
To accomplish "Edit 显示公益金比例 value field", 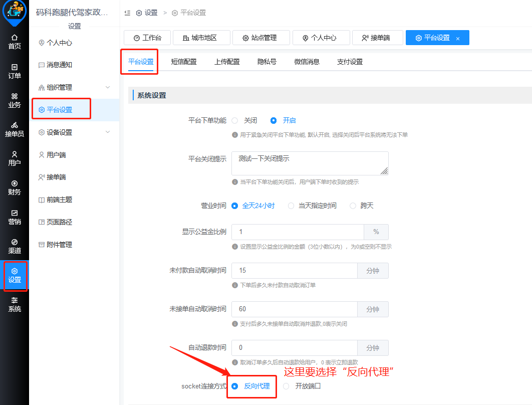I will coord(298,232).
